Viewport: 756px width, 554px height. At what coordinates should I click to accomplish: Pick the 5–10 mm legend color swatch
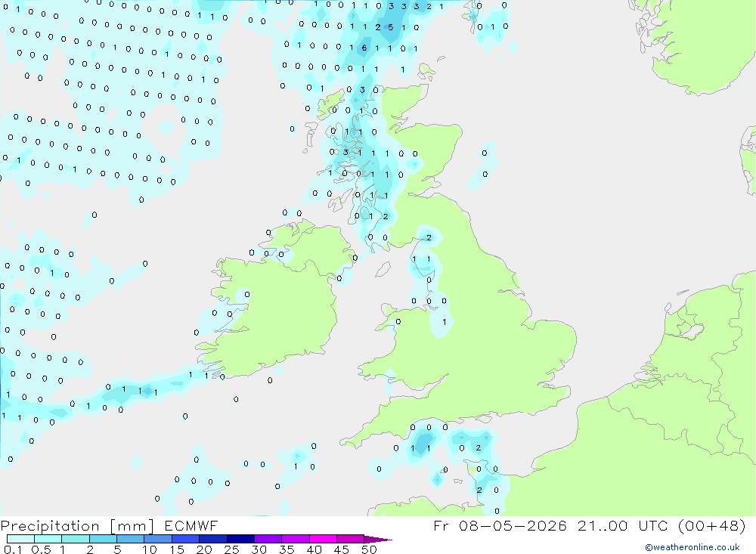point(130,539)
